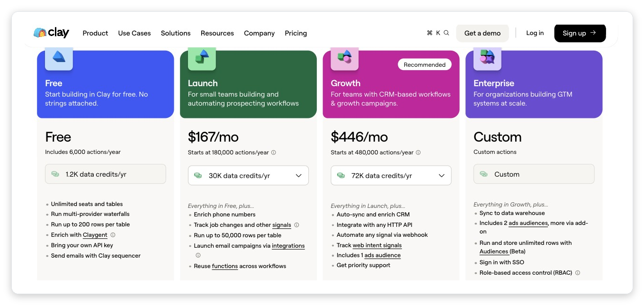Go to the Pricing page
The image size is (644, 305).
pos(296,33)
